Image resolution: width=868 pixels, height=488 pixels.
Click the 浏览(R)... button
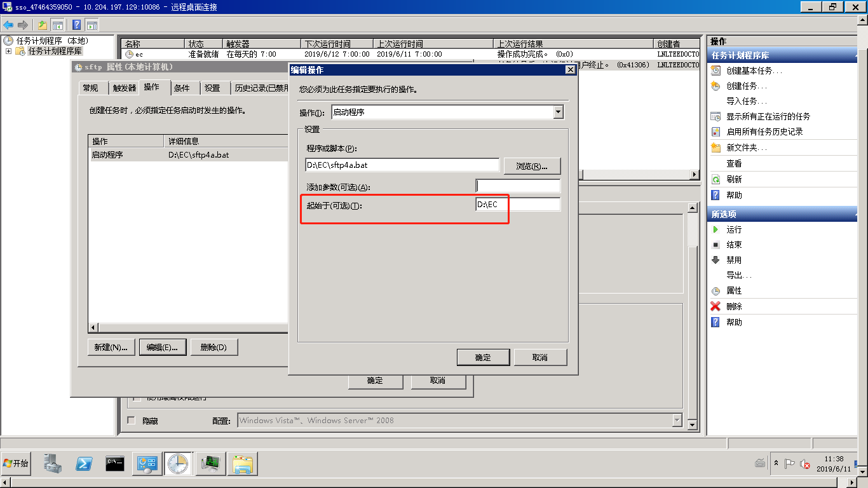532,166
